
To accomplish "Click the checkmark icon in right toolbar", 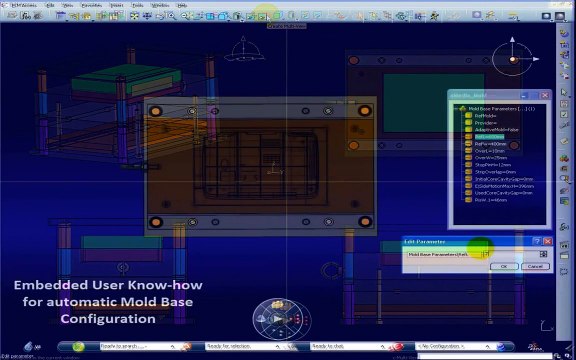I will pyautogui.click(x=564, y=115).
